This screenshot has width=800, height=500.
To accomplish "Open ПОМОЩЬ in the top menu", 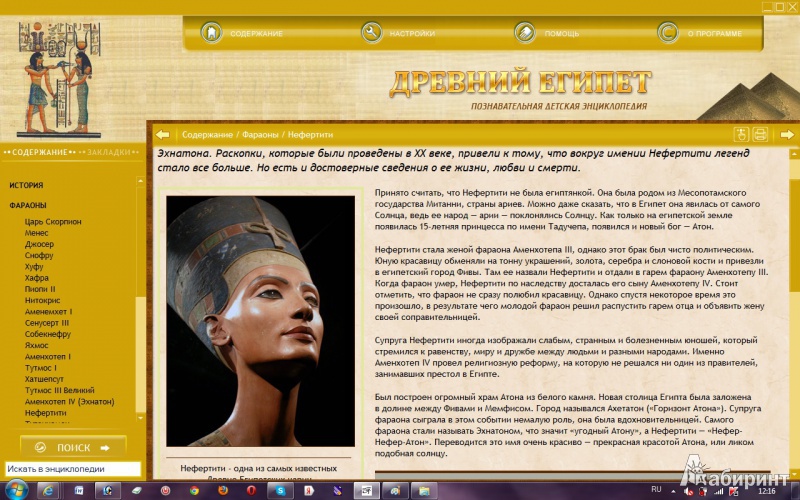I will pyautogui.click(x=562, y=34).
